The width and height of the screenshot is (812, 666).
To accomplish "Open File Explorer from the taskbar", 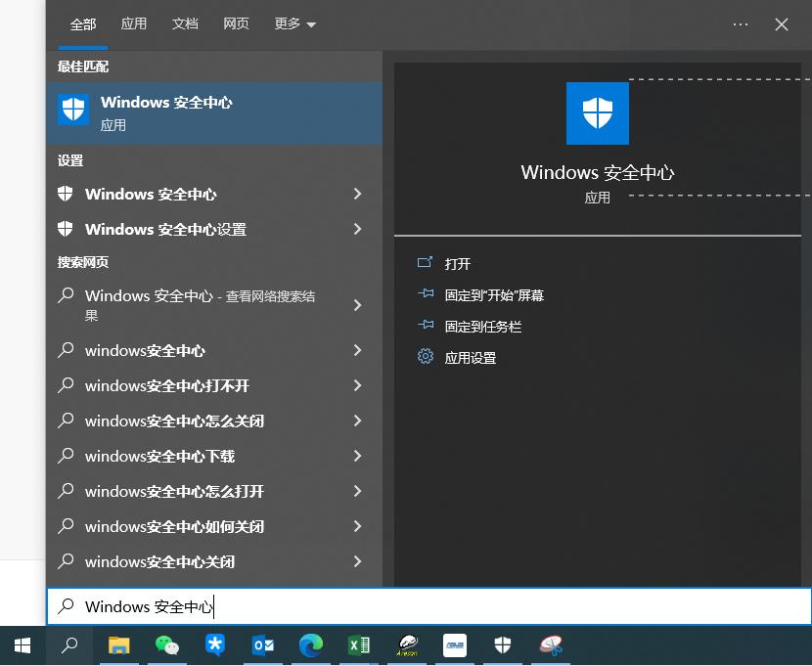I will 119,645.
